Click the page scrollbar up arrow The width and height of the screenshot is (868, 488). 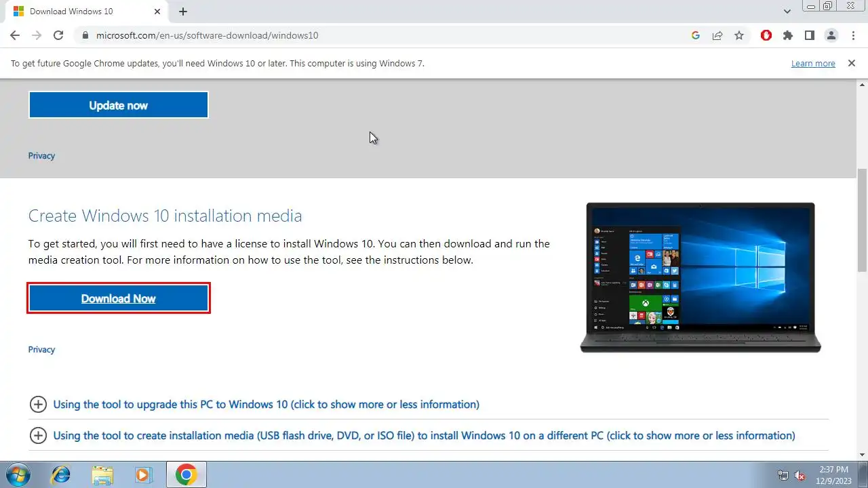pyautogui.click(x=862, y=84)
